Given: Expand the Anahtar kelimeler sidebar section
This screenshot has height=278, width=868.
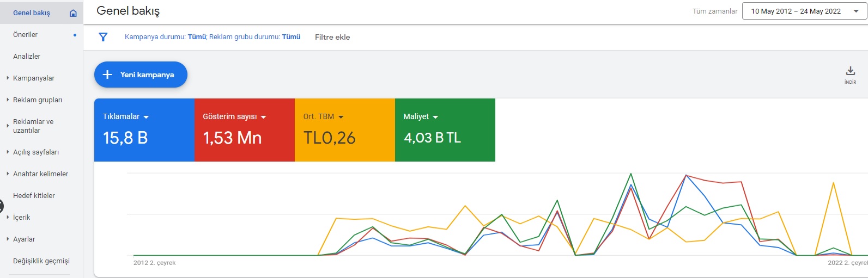Looking at the screenshot, I should point(8,174).
